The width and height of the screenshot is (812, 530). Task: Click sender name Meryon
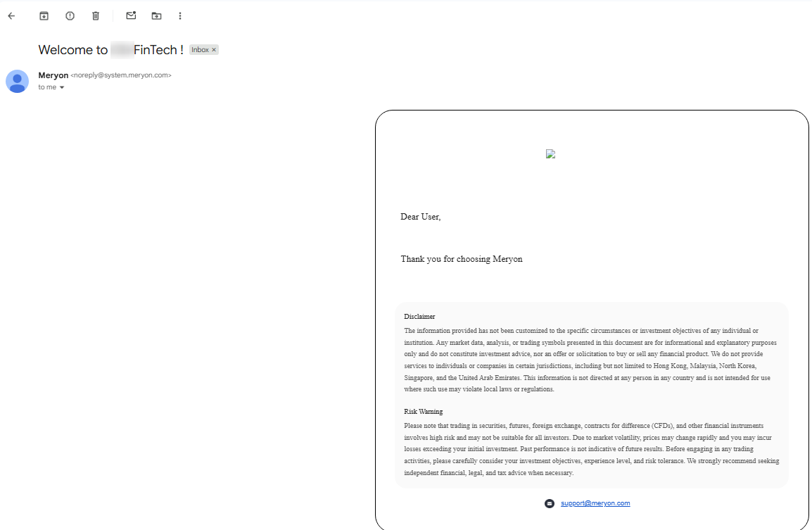tap(53, 75)
